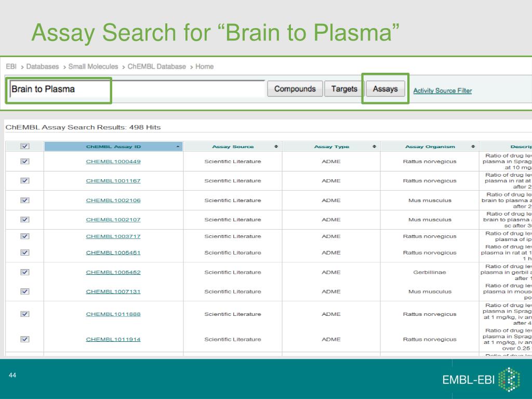Screen dimensions: 532x399
Task: Open assay CHEMBL1011888
Action: [113, 314]
